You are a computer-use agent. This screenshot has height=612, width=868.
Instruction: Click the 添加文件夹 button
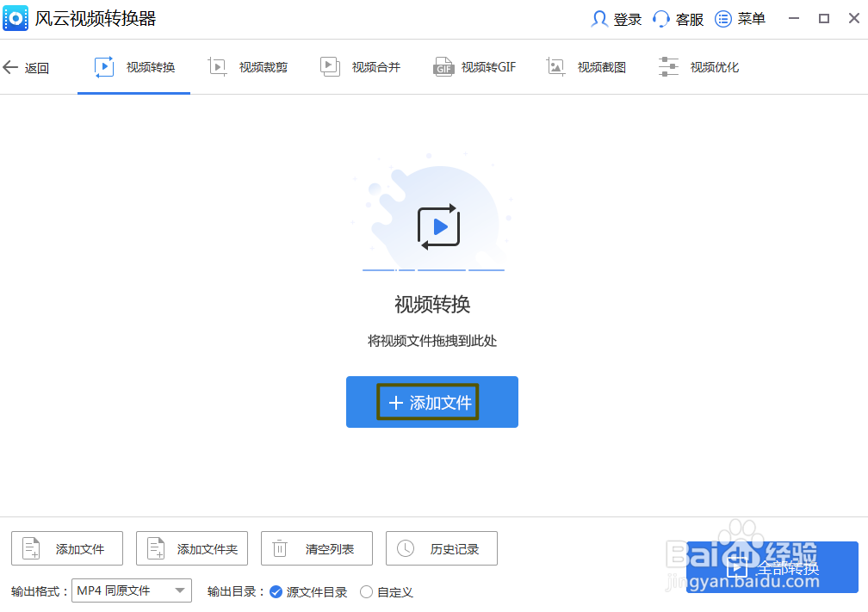(x=192, y=548)
